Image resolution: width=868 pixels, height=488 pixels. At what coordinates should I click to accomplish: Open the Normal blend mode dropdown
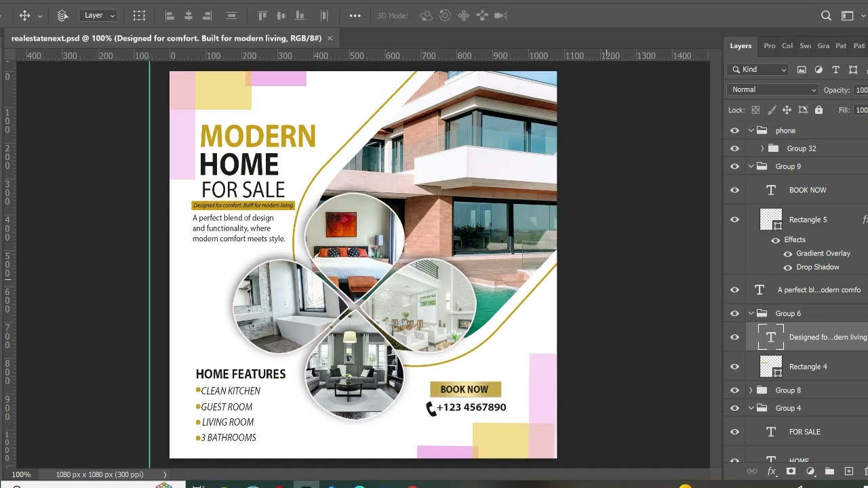click(774, 89)
